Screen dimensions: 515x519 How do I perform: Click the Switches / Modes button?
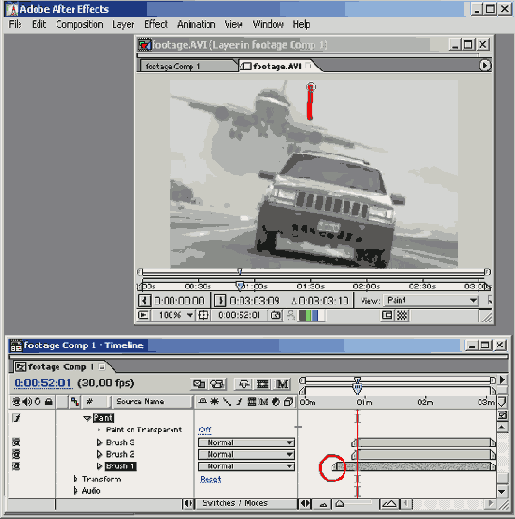pos(235,503)
